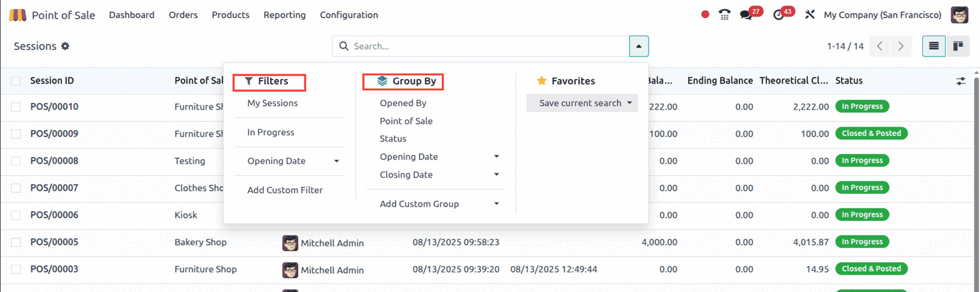Switch to list view

[934, 46]
